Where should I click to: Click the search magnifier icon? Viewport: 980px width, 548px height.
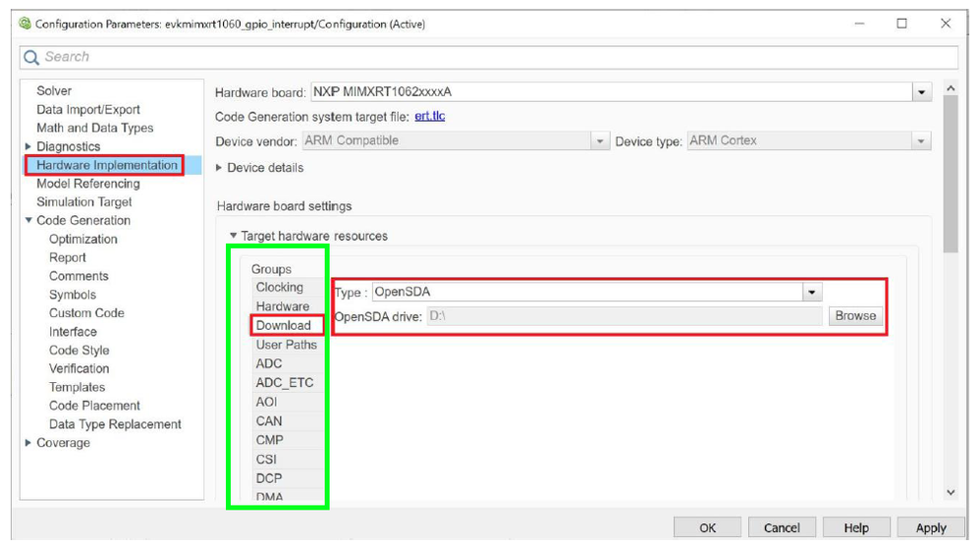click(30, 58)
